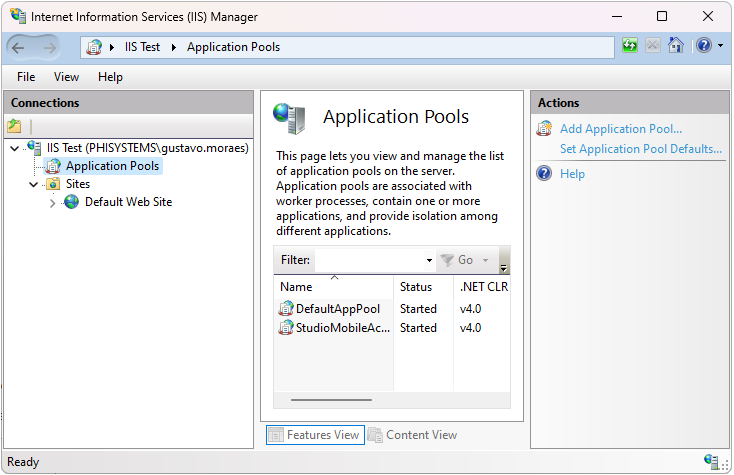Switch to Content View tab
The image size is (734, 475).
(412, 435)
